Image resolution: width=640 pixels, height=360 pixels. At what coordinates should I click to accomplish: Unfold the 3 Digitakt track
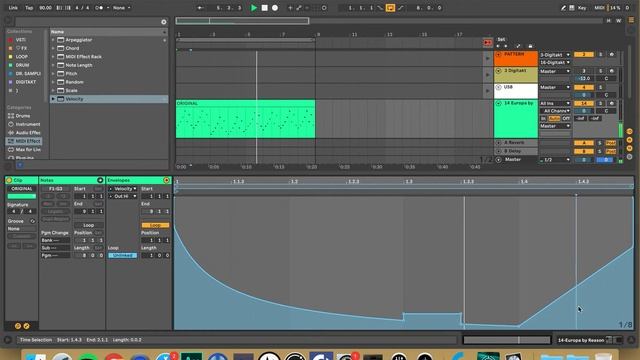[498, 71]
